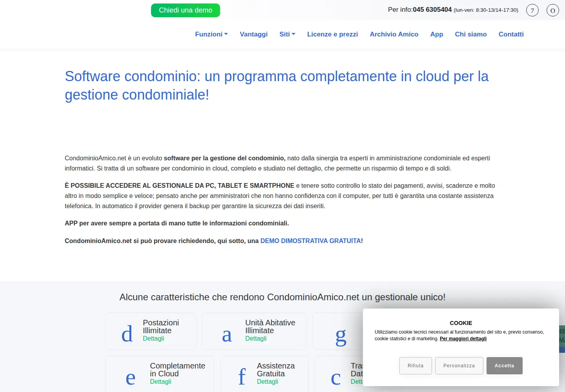
Task: Click phone number 045 6305404
Action: [432, 9]
